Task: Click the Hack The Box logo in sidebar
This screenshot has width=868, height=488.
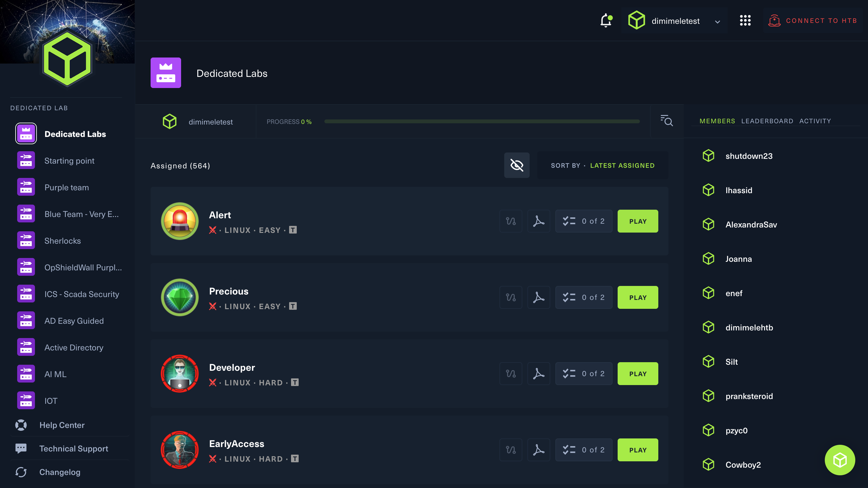Action: tap(67, 59)
